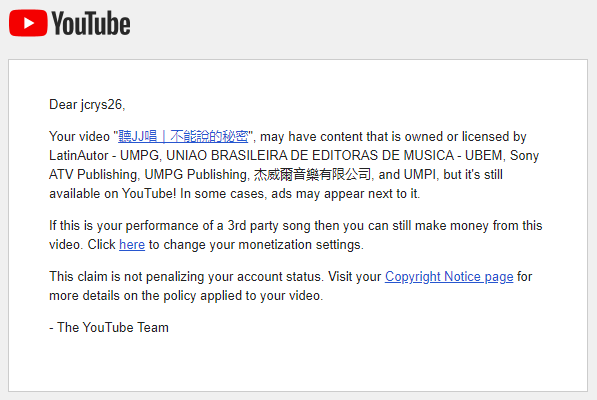Image resolution: width=597 pixels, height=400 pixels.
Task: Click the gray header area beside the logo
Action: 362,25
